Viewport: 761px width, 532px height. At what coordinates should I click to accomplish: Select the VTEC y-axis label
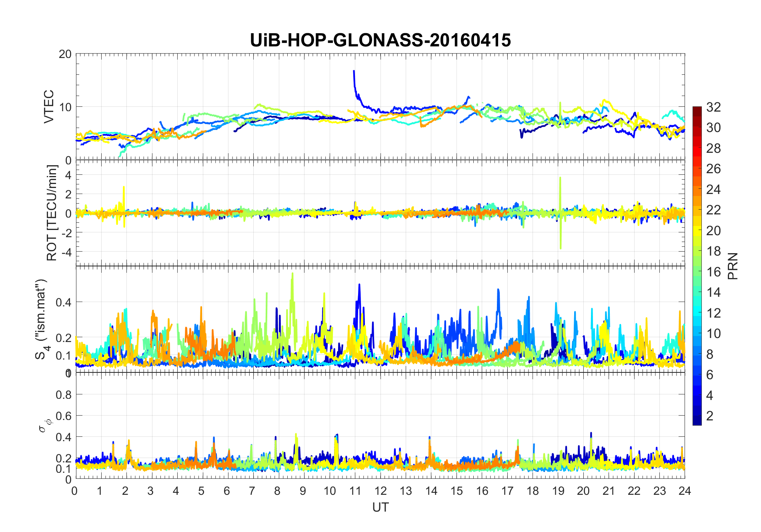tap(49, 106)
